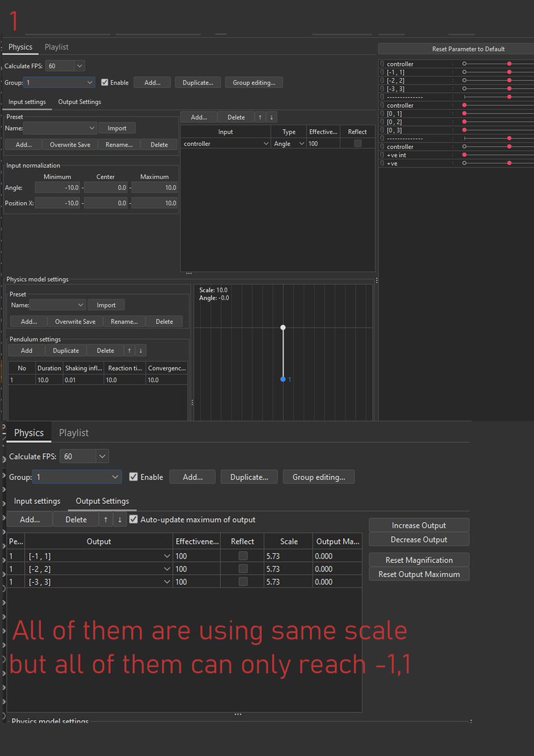Select the blue pendulum node labeled 1
The width and height of the screenshot is (534, 756).
pyautogui.click(x=283, y=379)
